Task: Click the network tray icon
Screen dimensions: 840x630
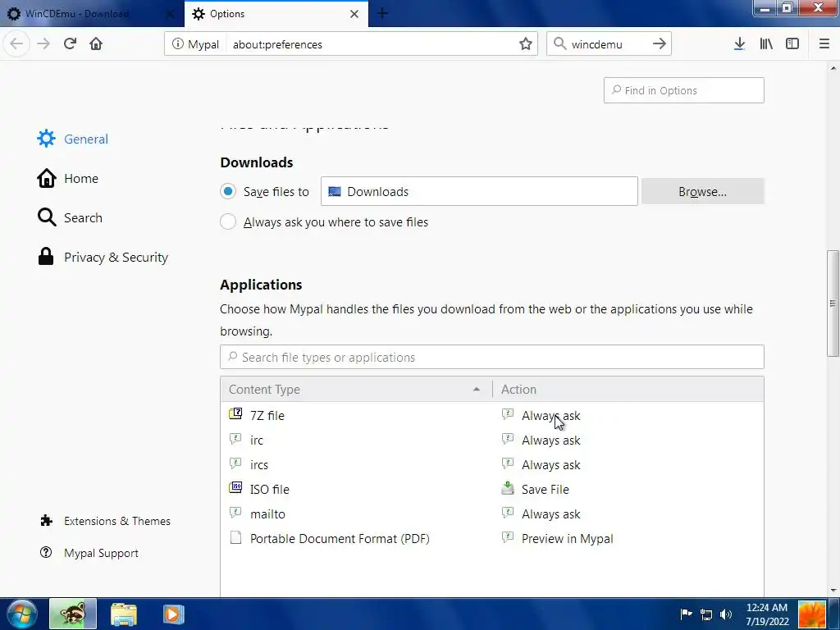Action: click(706, 614)
